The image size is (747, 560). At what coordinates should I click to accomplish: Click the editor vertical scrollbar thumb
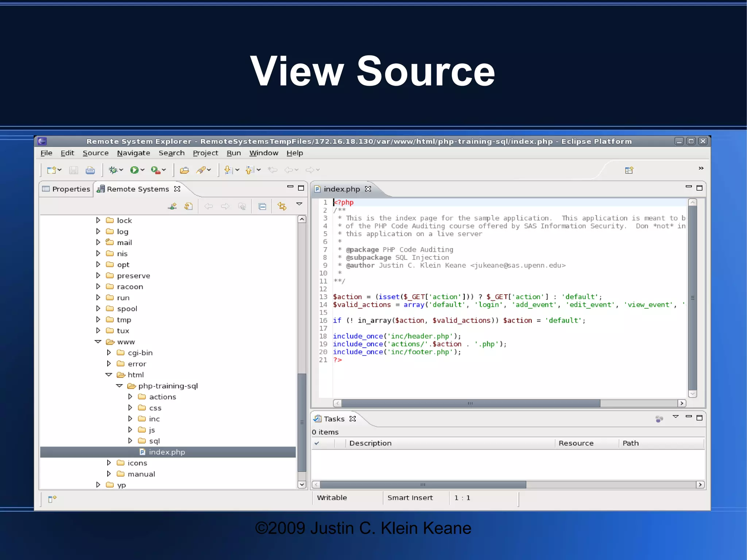[x=693, y=297]
